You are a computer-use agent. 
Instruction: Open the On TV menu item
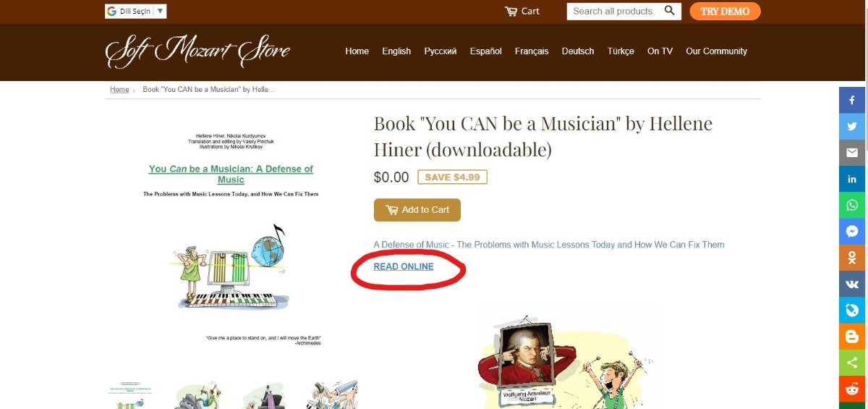[660, 51]
